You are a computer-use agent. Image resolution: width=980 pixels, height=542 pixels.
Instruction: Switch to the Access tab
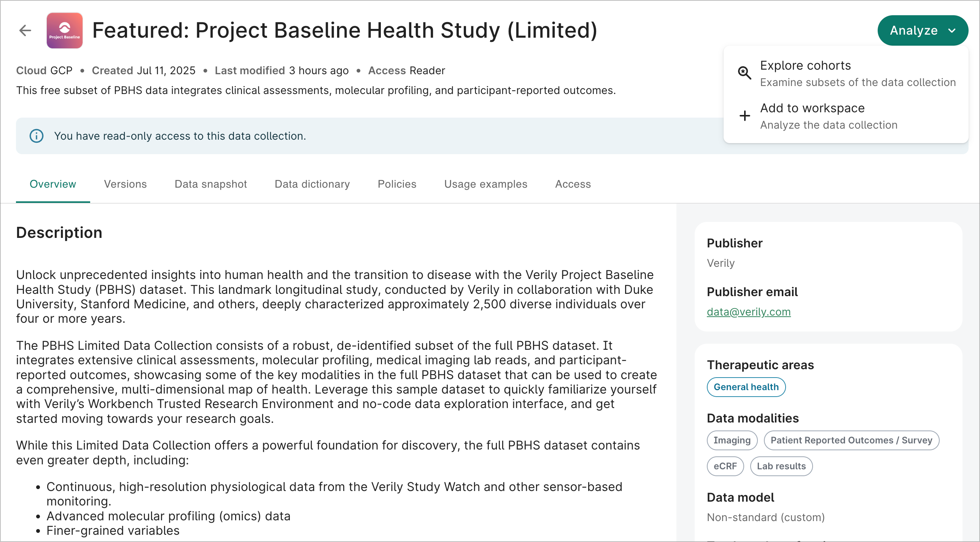573,184
